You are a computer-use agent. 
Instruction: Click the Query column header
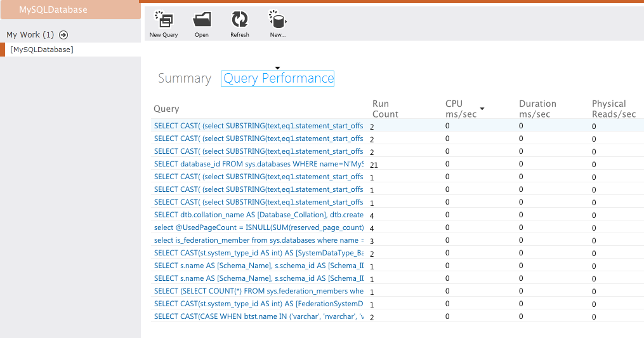[166, 109]
